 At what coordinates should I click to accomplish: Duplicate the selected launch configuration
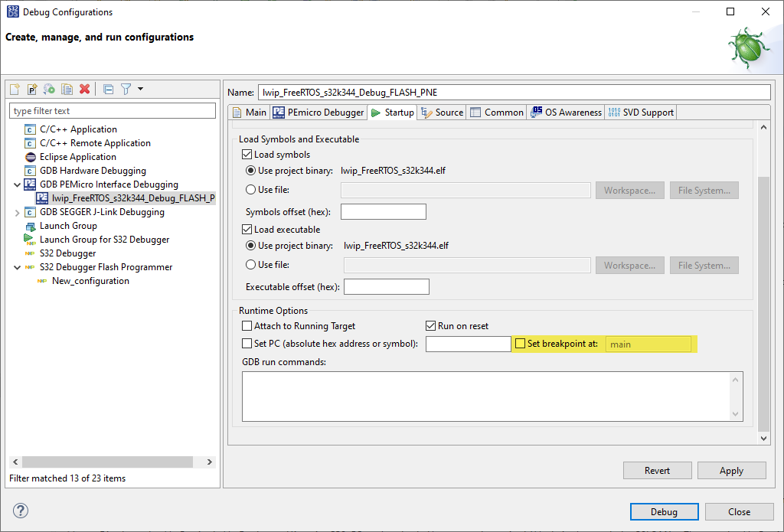pos(67,89)
